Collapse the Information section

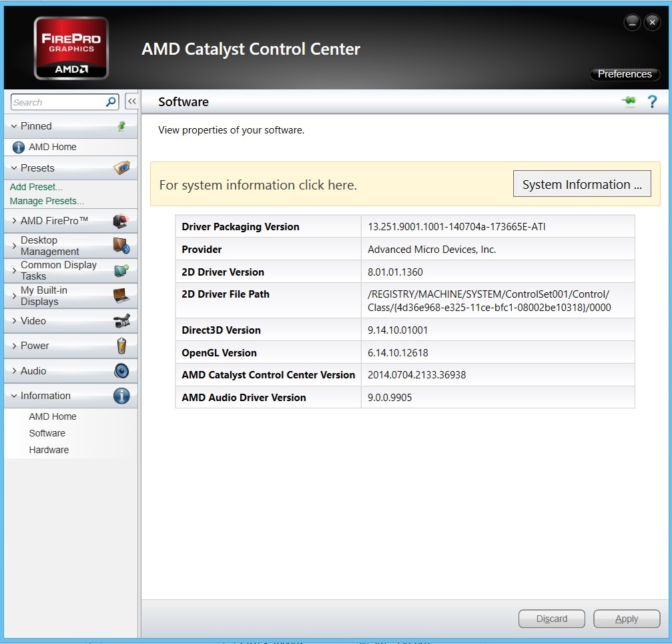pos(45,396)
